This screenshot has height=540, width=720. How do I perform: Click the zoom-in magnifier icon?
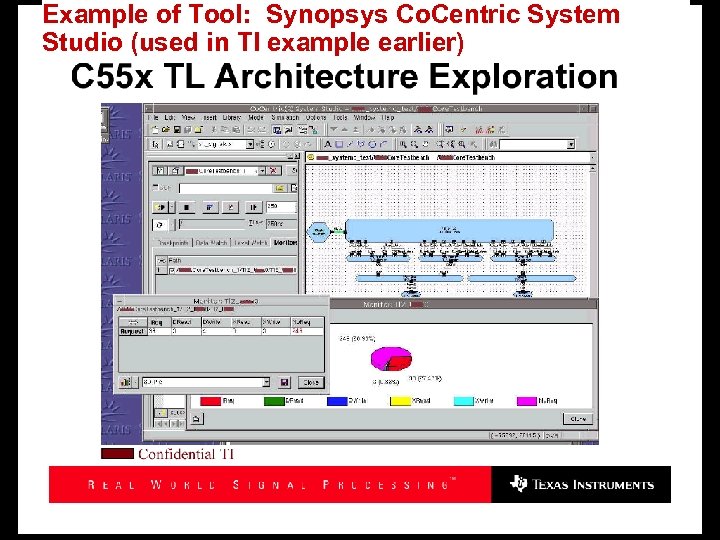coord(403,144)
